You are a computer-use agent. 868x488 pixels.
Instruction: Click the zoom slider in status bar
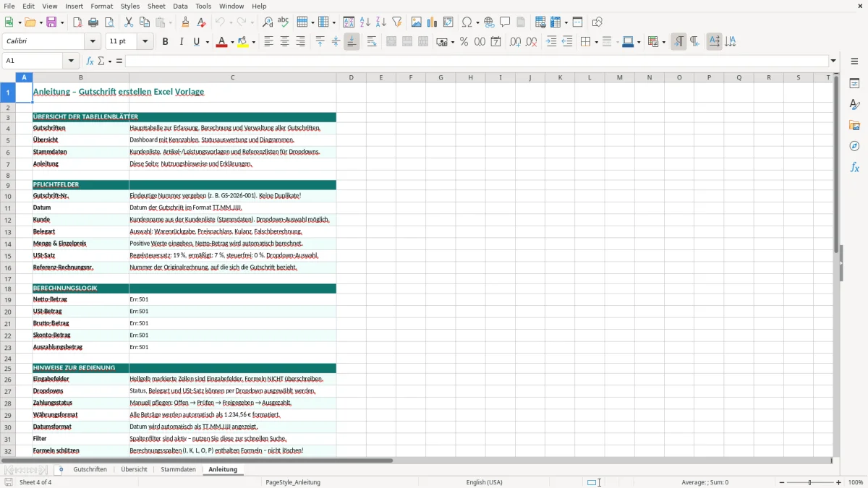(x=810, y=482)
